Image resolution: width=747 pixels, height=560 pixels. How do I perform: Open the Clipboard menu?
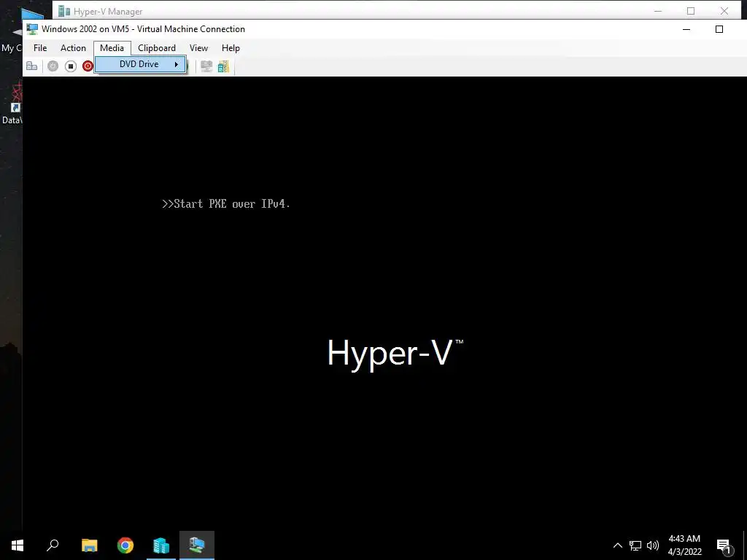click(157, 48)
